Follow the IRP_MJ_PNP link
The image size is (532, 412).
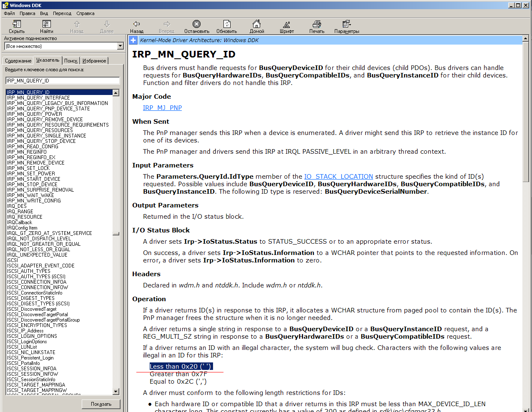click(162, 108)
